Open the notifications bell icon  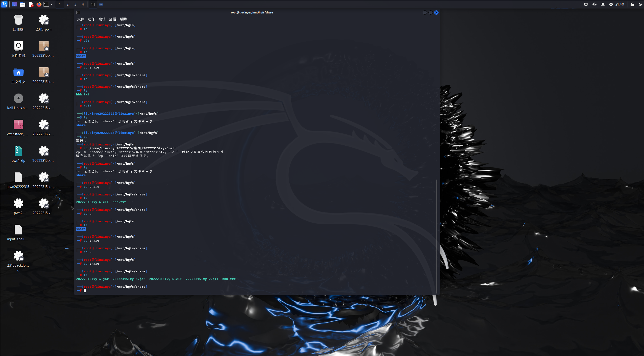click(x=603, y=4)
